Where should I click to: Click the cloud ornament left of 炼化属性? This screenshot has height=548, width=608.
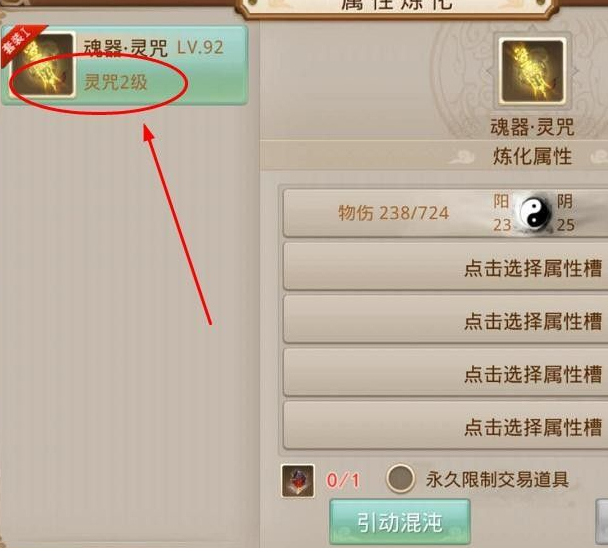click(x=463, y=157)
